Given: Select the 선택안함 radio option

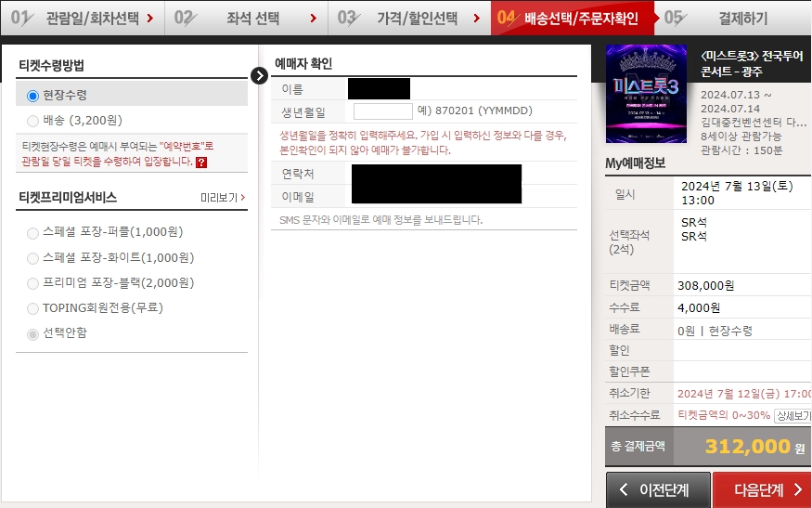Looking at the screenshot, I should tap(32, 333).
